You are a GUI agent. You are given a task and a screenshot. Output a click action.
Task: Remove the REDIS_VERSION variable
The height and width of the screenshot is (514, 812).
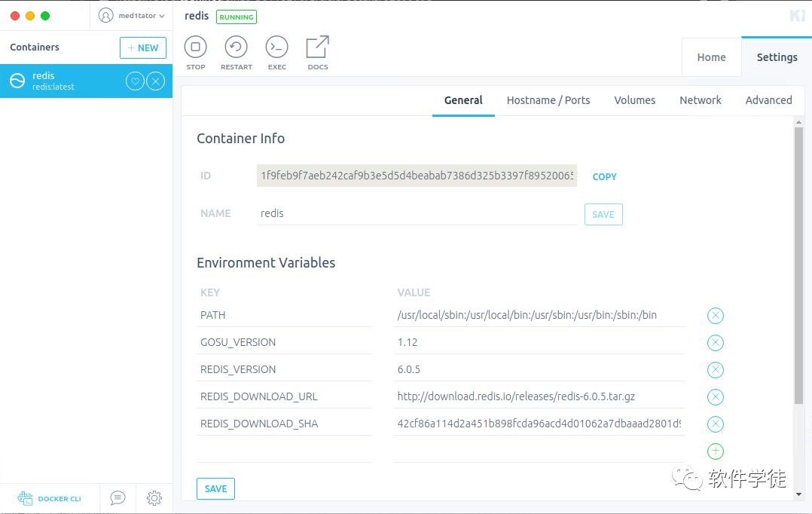pos(715,370)
